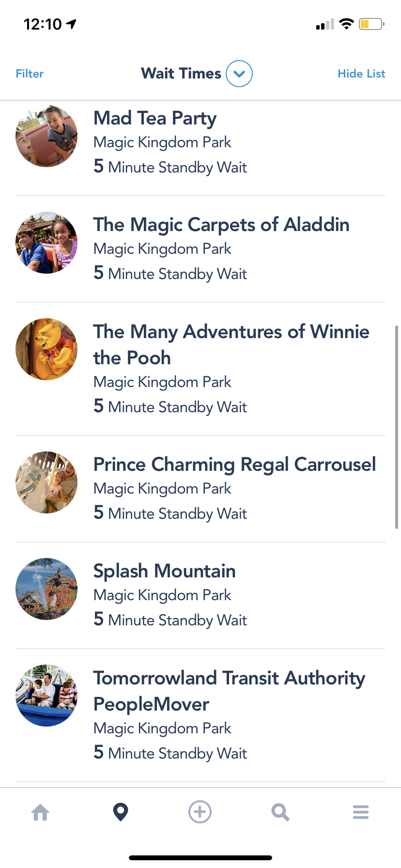Image resolution: width=401 pixels, height=868 pixels.
Task: Open the hamburger menu icon
Action: (x=361, y=812)
